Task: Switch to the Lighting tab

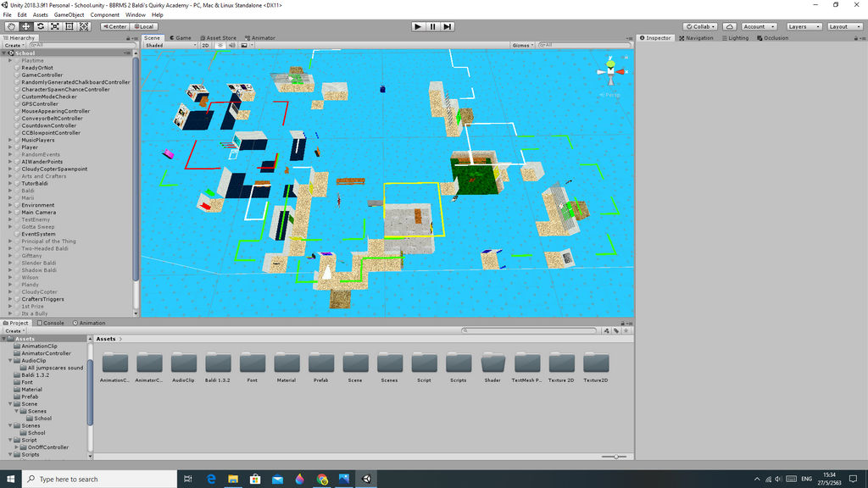Action: point(735,38)
